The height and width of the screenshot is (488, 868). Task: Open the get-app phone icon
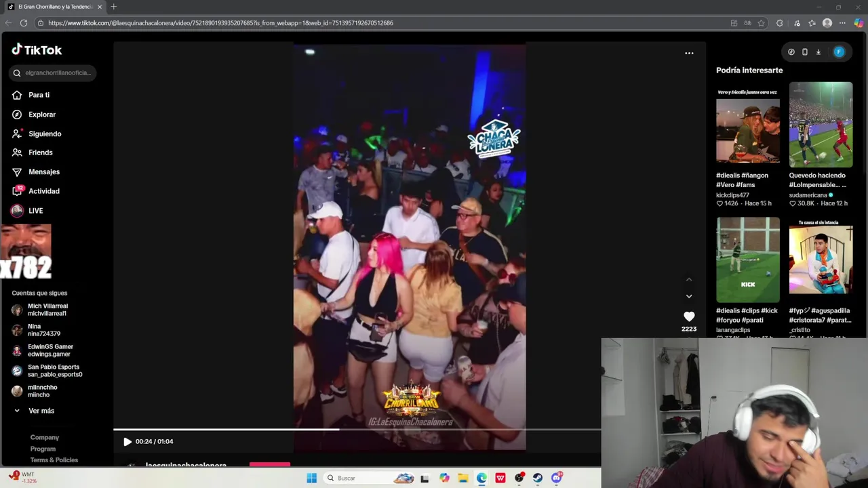click(805, 52)
